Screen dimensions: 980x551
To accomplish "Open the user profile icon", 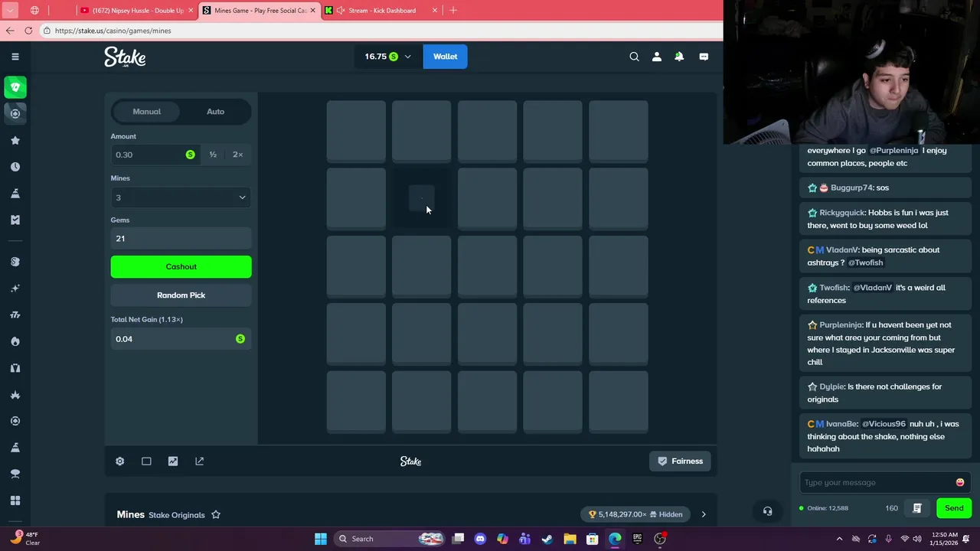I will [656, 57].
